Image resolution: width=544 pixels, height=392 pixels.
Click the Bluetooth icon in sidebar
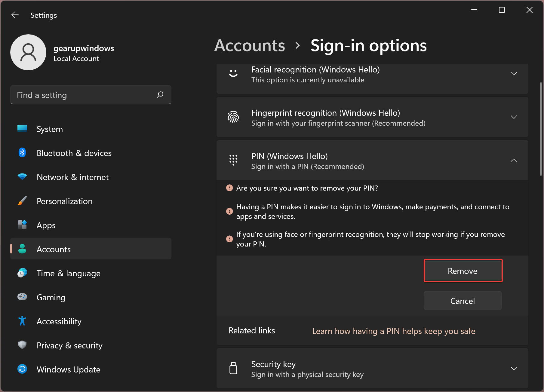tap(22, 153)
